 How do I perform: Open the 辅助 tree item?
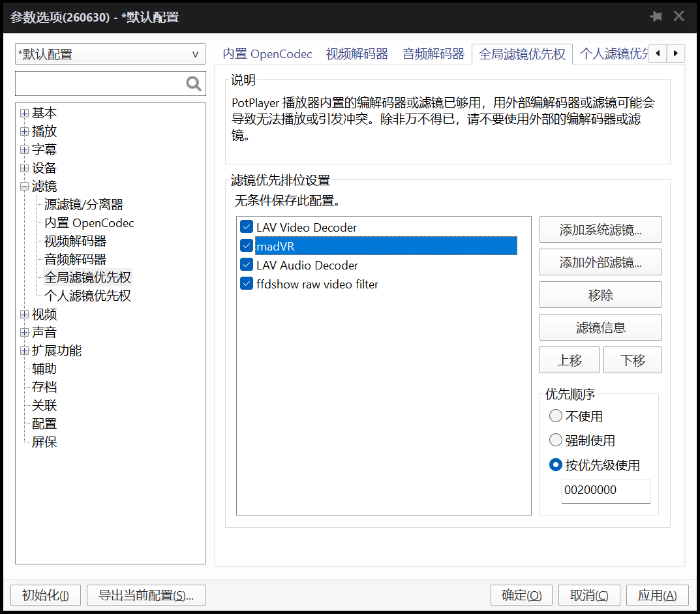pyautogui.click(x=44, y=369)
